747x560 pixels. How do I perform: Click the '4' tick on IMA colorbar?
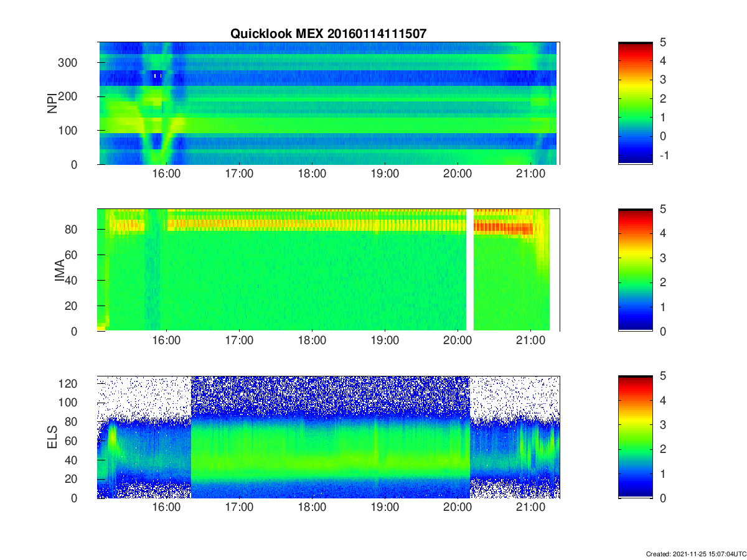[664, 233]
